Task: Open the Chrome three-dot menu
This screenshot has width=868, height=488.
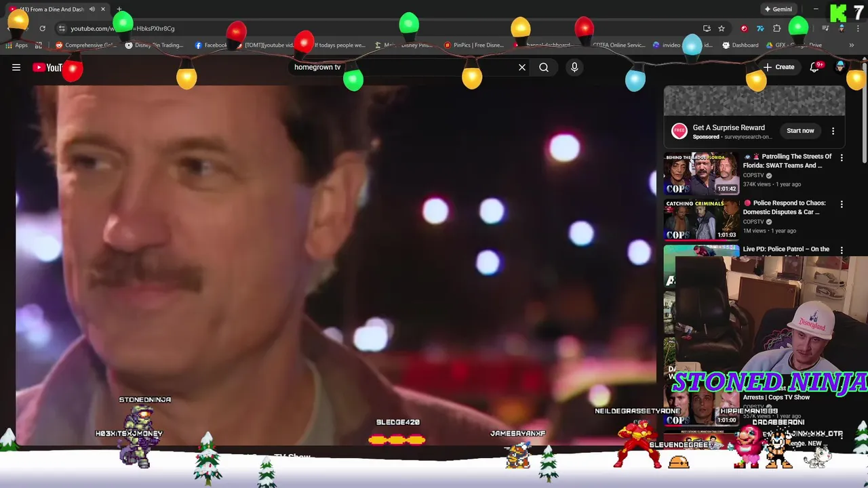Action: click(857, 28)
